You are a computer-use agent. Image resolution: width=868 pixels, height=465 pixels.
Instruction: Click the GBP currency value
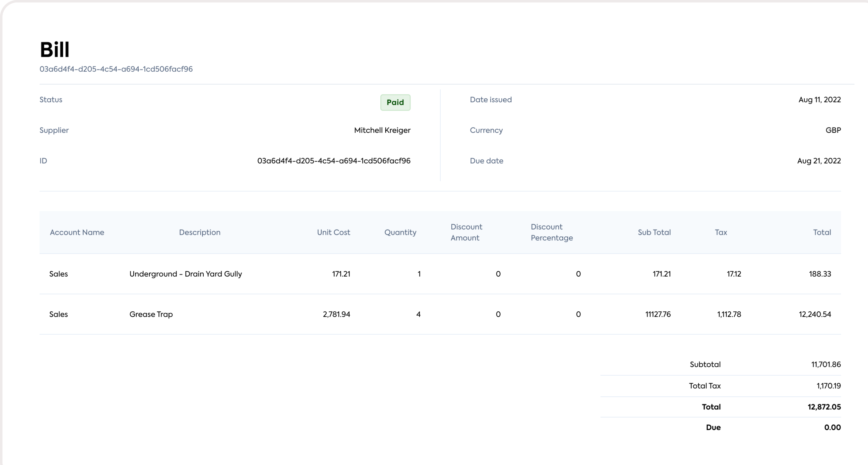(833, 130)
